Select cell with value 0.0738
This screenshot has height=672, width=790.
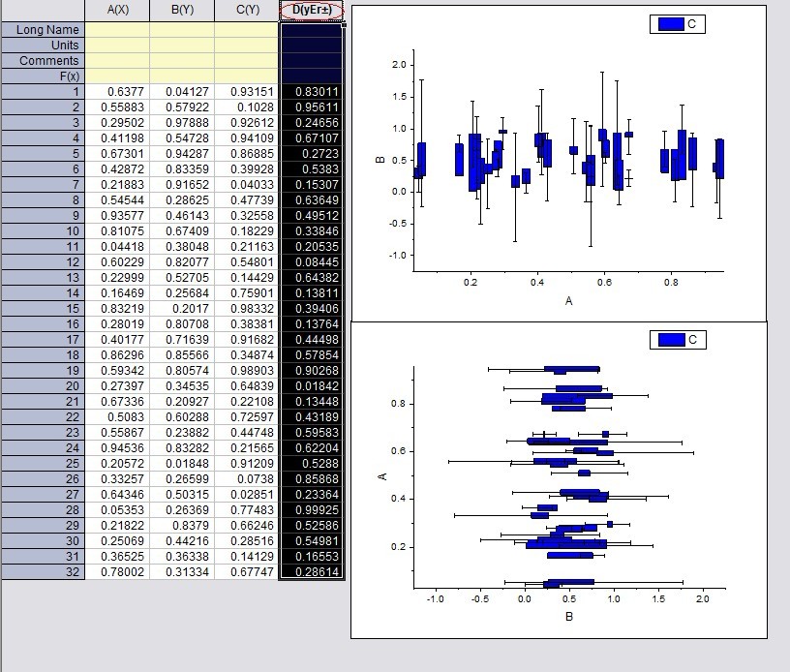(x=247, y=479)
